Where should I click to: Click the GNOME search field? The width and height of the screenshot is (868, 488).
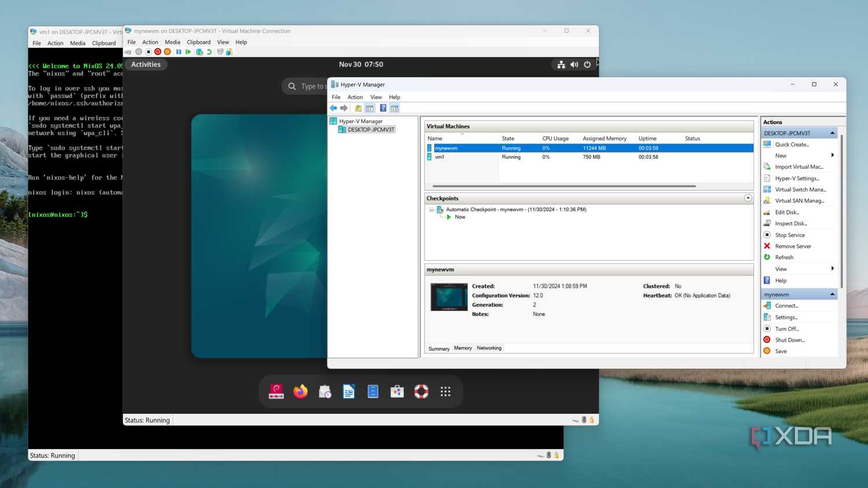point(306,86)
